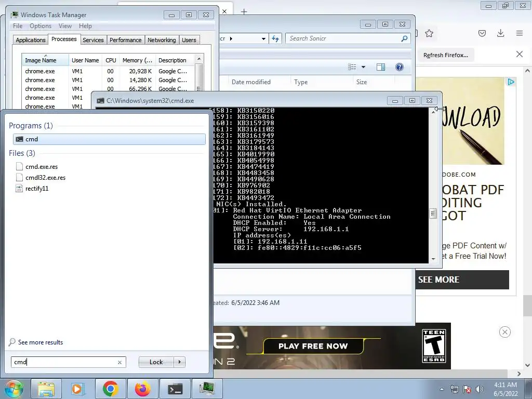Show hidden tray icons arrow
This screenshot has width=532, height=399.
click(x=442, y=389)
